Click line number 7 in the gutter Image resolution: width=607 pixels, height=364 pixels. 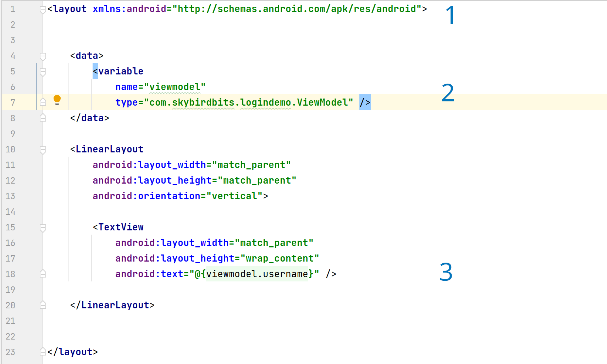pos(13,102)
